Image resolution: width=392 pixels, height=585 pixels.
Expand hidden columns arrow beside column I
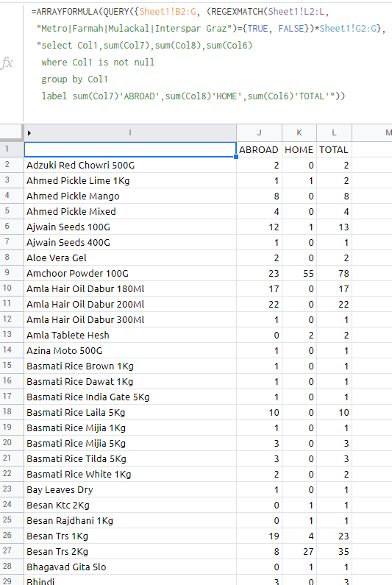pyautogui.click(x=29, y=132)
